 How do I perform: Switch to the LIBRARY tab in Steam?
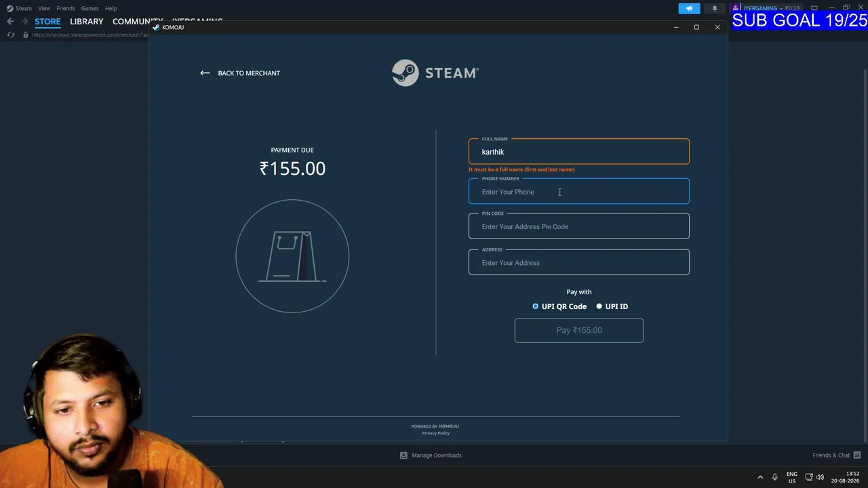tap(87, 22)
